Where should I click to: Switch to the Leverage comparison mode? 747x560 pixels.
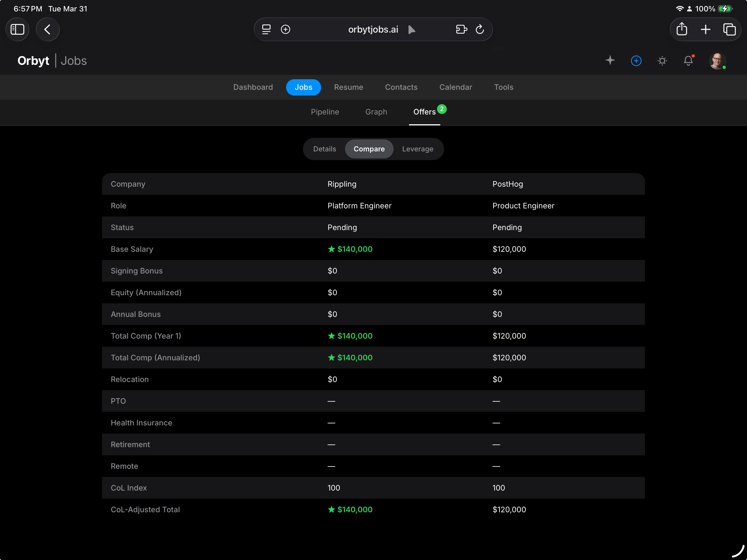[417, 149]
